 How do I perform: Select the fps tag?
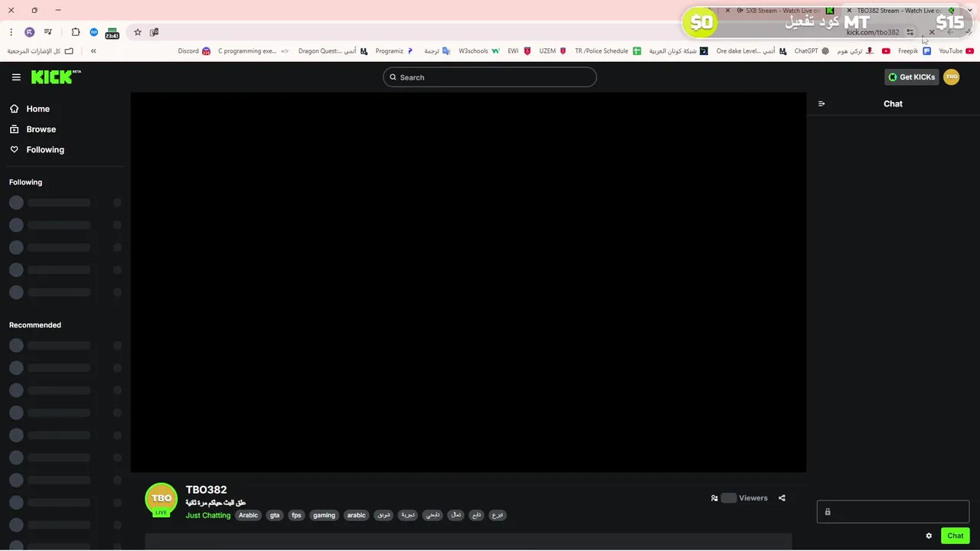[x=296, y=515]
